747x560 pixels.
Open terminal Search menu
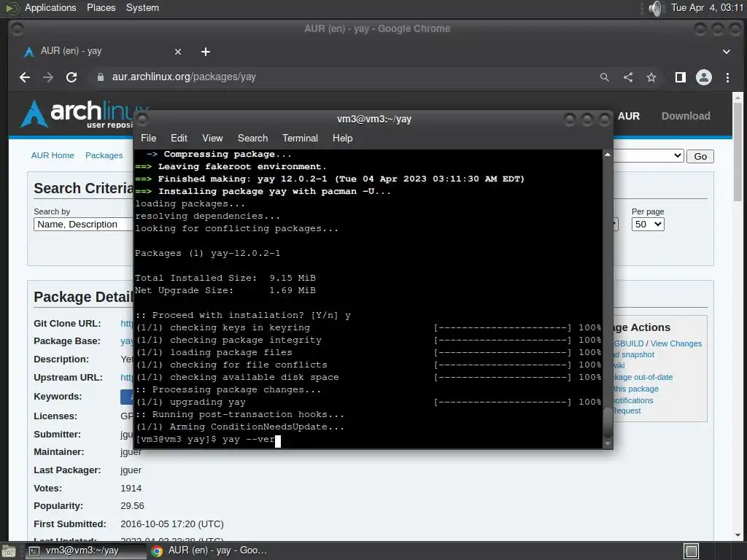(252, 138)
